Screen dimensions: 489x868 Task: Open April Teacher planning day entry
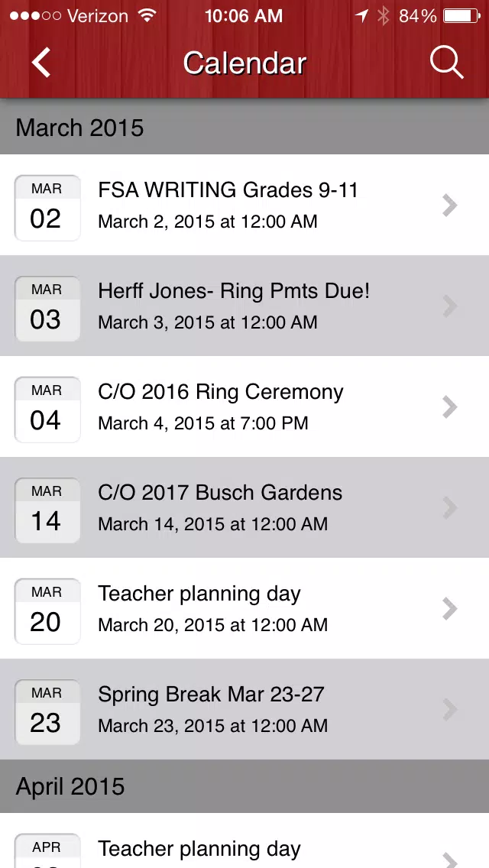244,840
